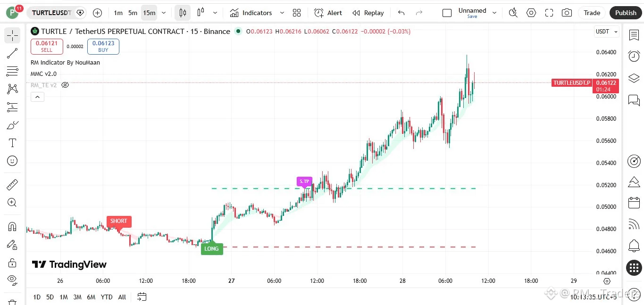Toggle magnet mode for drawings
This screenshot has height=305, width=644.
coord(12,227)
